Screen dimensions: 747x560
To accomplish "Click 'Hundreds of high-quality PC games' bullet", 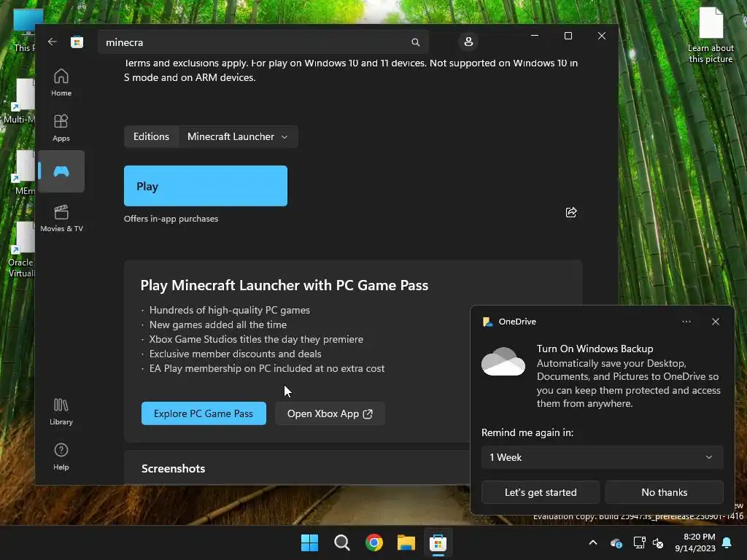I will tap(230, 310).
